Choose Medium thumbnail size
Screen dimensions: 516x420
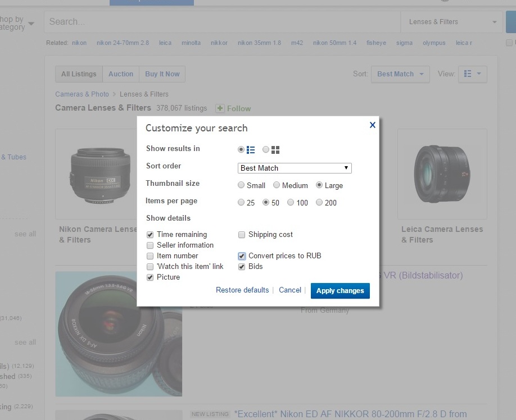click(277, 185)
